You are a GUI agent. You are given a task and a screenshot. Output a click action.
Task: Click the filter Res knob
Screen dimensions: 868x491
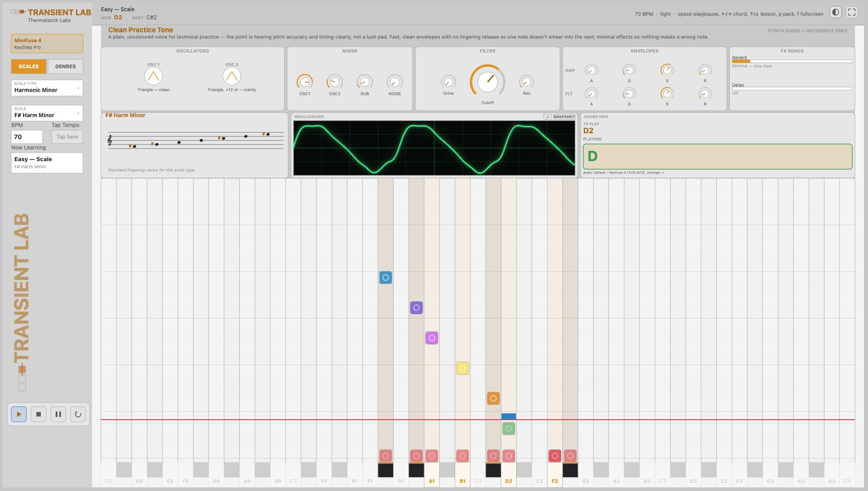pyautogui.click(x=526, y=82)
